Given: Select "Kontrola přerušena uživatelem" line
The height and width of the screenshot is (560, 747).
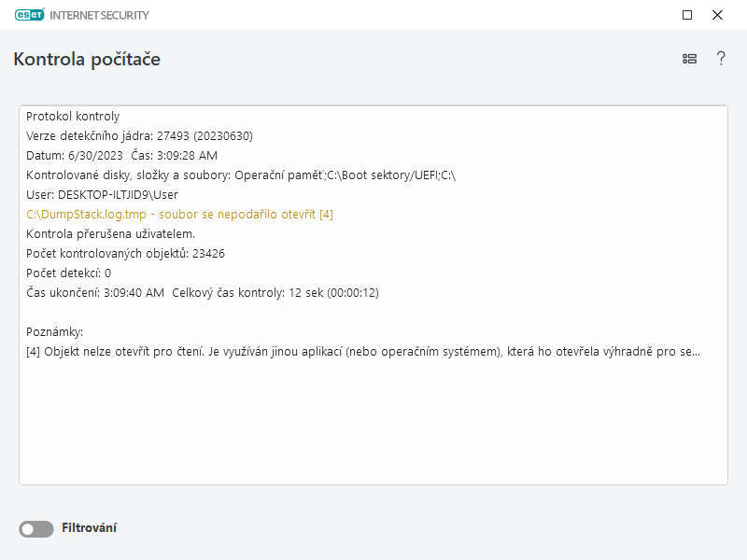Looking at the screenshot, I should (x=110, y=233).
